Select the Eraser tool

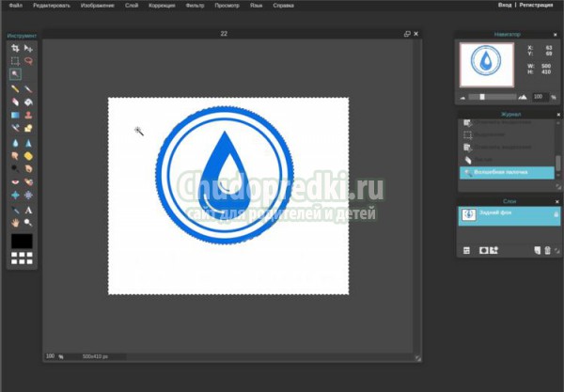click(15, 102)
